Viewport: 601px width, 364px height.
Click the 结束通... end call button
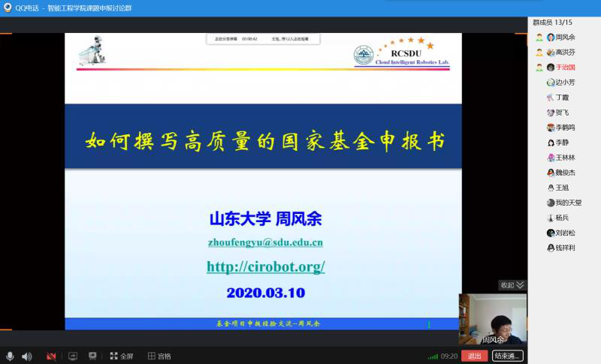(x=508, y=356)
